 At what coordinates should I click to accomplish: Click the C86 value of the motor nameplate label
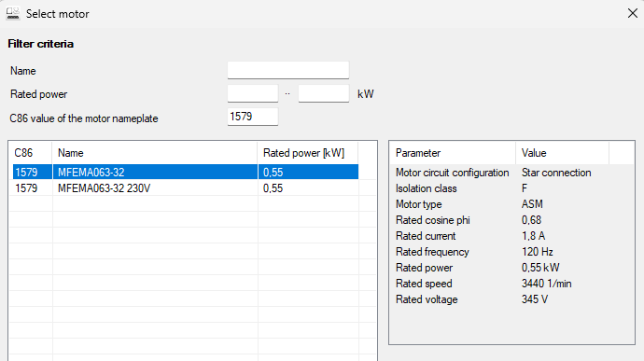tap(84, 118)
